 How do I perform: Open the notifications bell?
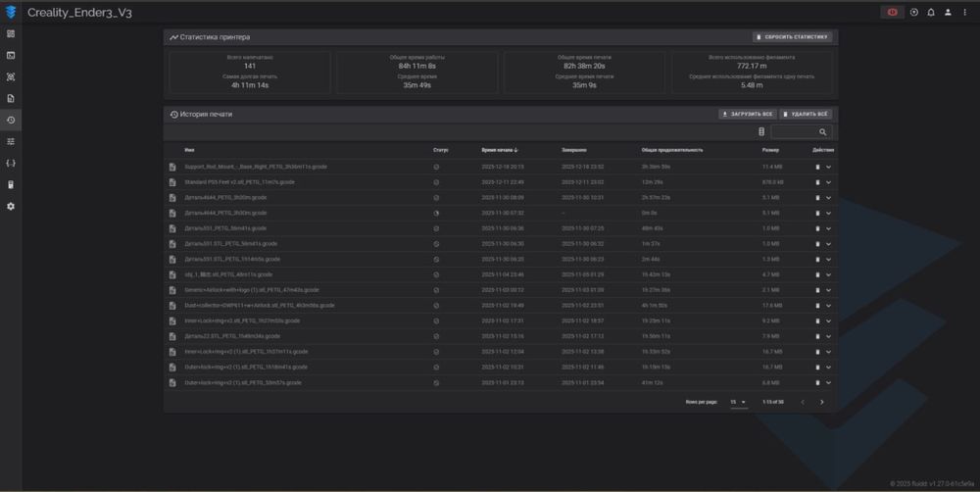(x=931, y=12)
